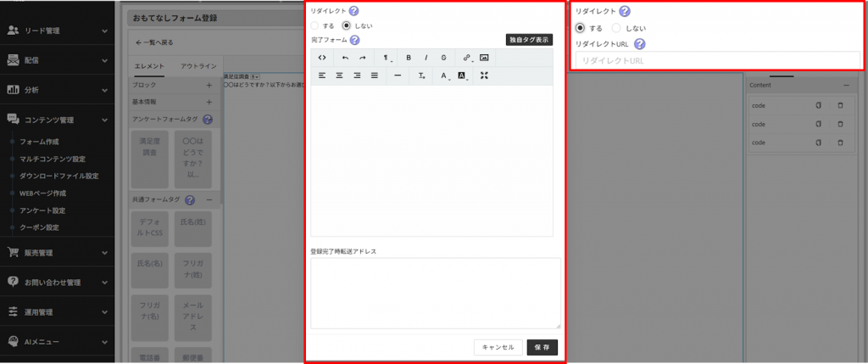
Task: Select 'する' redirect radio in the left dialog
Action: coord(315,25)
